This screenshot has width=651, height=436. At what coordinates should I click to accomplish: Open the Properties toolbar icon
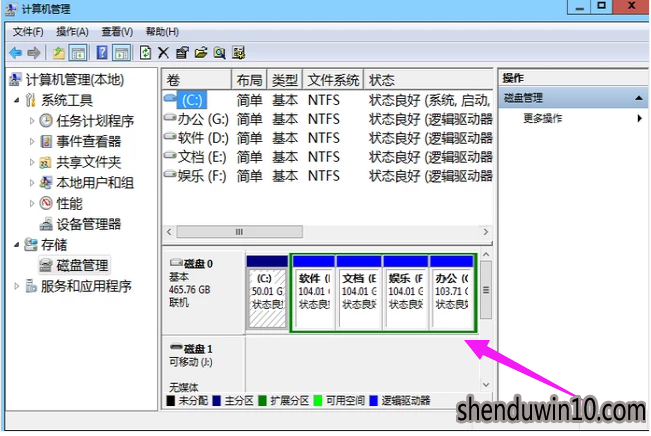pos(182,53)
